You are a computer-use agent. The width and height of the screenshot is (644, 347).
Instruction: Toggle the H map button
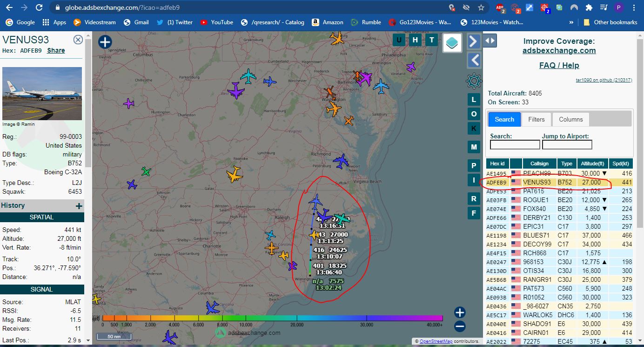coord(415,40)
